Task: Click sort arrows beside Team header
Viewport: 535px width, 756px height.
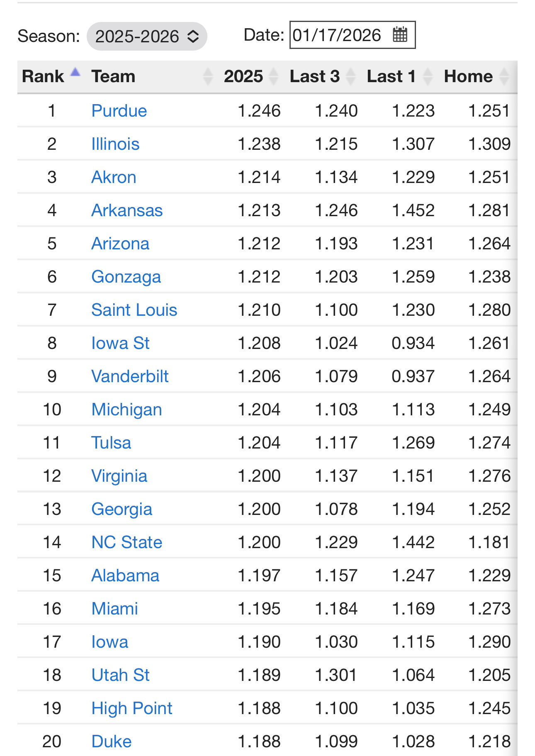Action: pos(208,77)
